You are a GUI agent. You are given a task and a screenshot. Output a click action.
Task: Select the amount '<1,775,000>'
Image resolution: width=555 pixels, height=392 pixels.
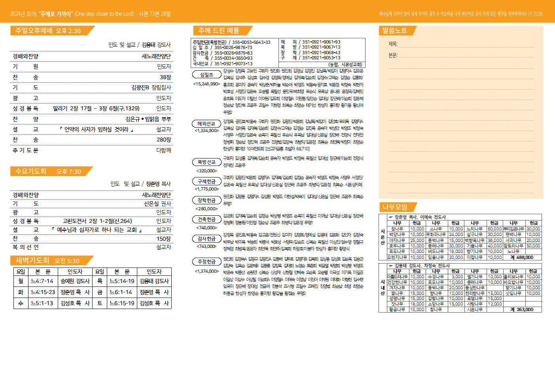pos(206,189)
